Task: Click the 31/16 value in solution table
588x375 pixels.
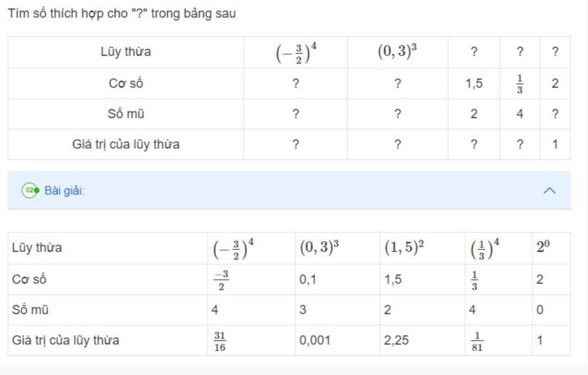Action: coord(220,341)
